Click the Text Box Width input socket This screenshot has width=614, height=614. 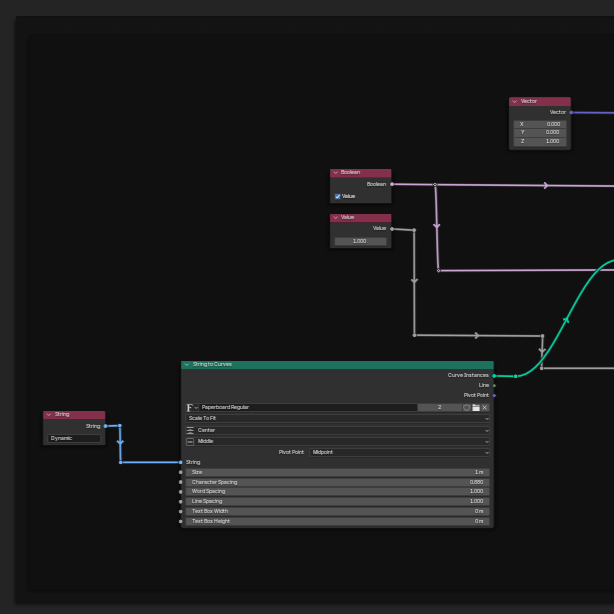(181, 511)
